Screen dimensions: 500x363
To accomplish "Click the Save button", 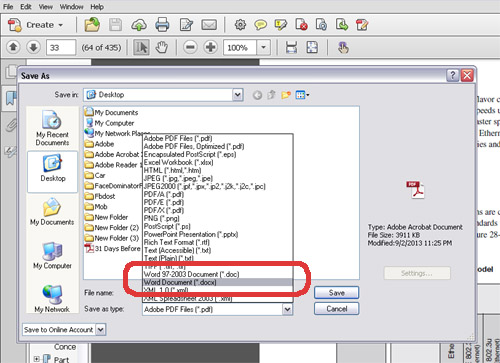I will coord(336,293).
